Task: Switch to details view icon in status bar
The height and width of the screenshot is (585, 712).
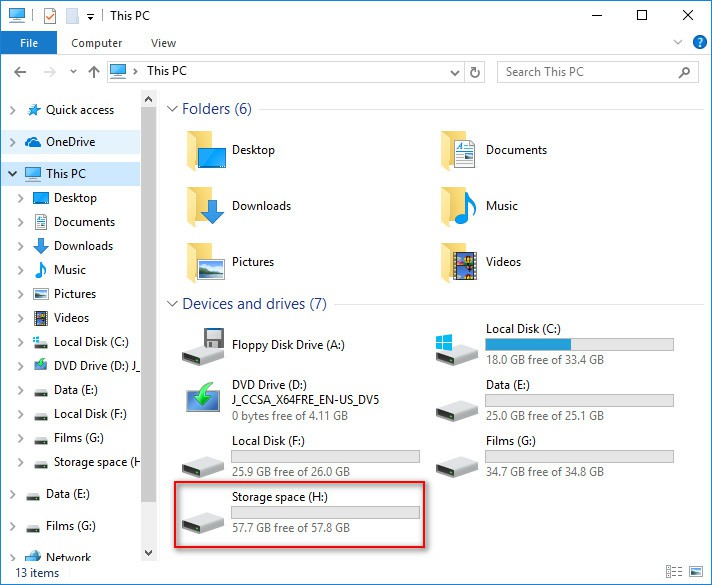Action: [674, 571]
